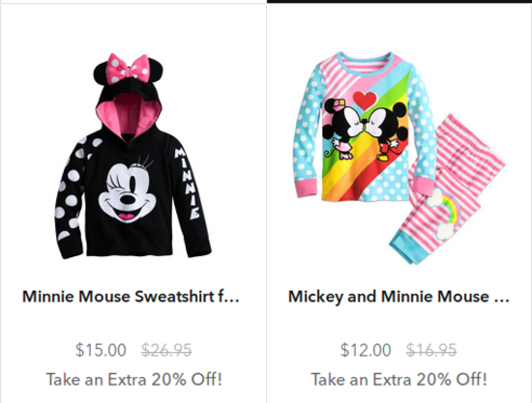Image resolution: width=532 pixels, height=403 pixels.
Task: Click the pink striped pajama pants
Action: coord(448,189)
